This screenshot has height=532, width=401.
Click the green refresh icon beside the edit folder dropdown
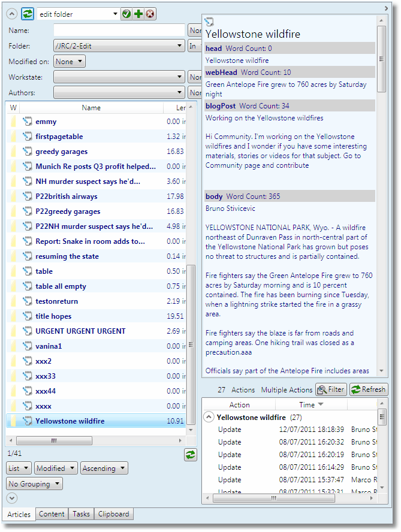[28, 14]
